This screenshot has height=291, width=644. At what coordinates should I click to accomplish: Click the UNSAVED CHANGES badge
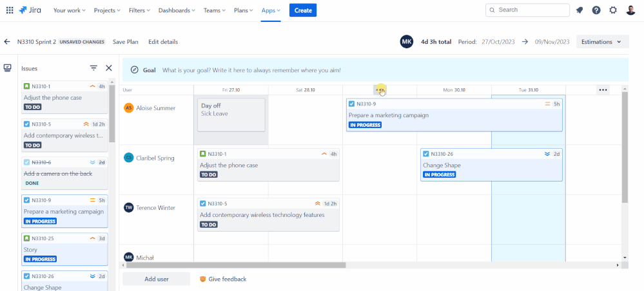coord(82,42)
